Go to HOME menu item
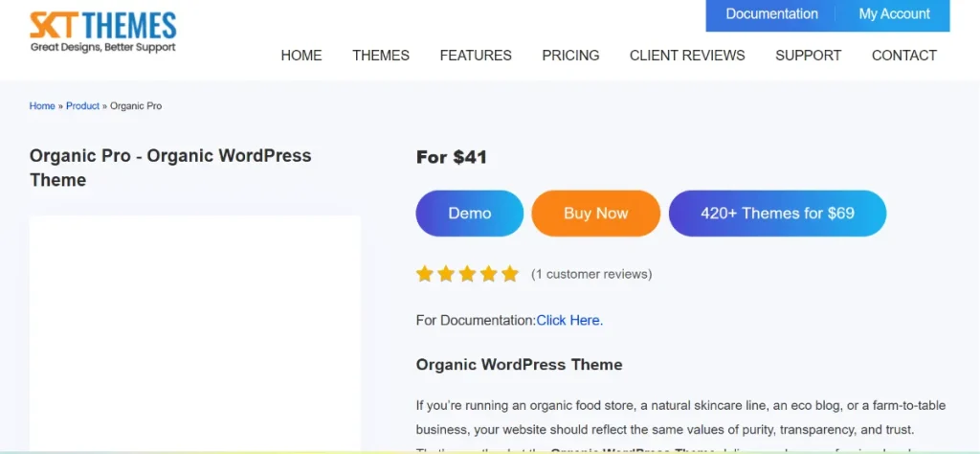Screen dimensions: 980x454 [x=301, y=56]
